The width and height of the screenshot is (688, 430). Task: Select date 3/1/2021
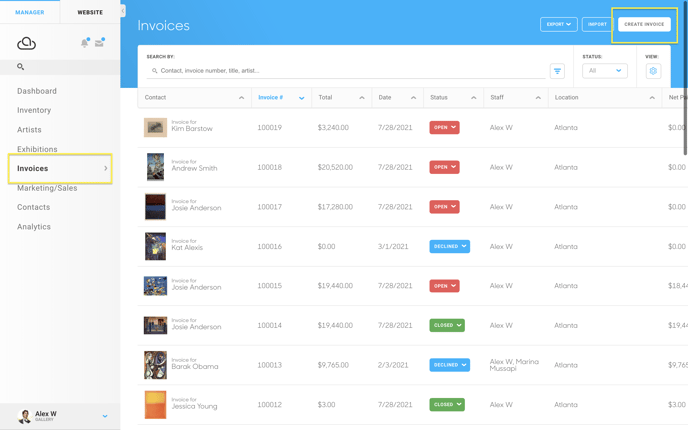393,247
